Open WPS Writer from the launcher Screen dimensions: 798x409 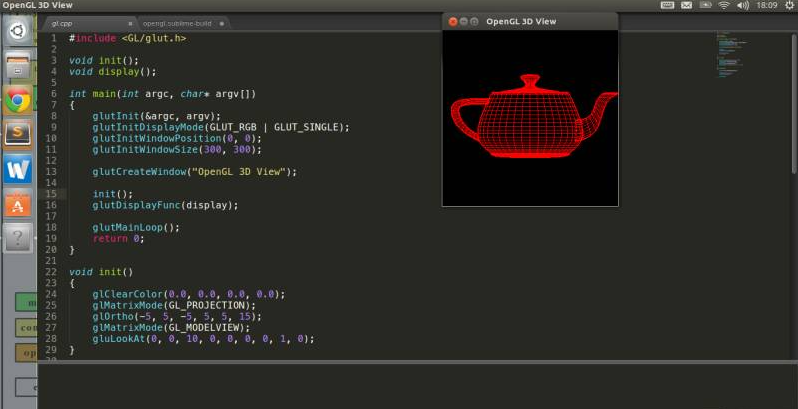18,169
